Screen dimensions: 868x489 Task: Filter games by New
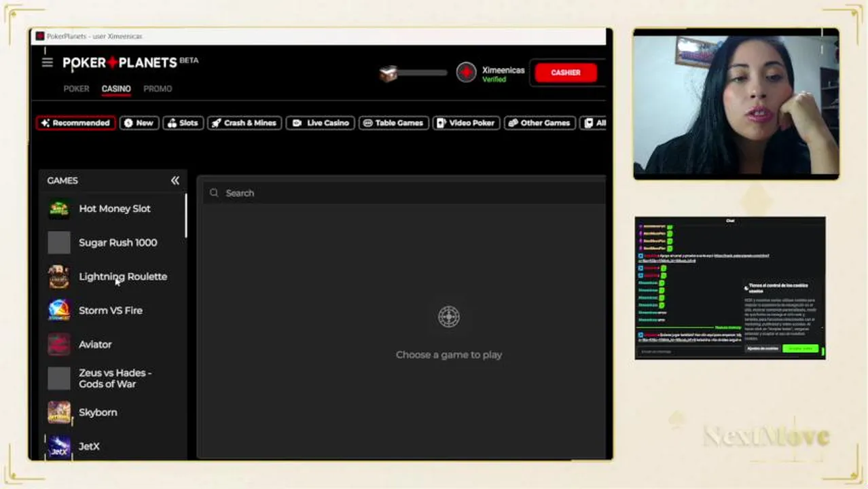coord(139,123)
